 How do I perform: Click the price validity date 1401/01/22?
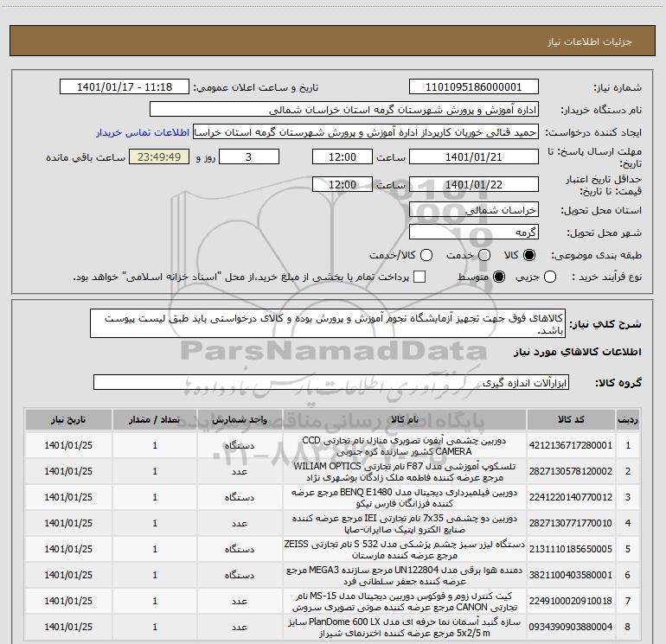474,185
